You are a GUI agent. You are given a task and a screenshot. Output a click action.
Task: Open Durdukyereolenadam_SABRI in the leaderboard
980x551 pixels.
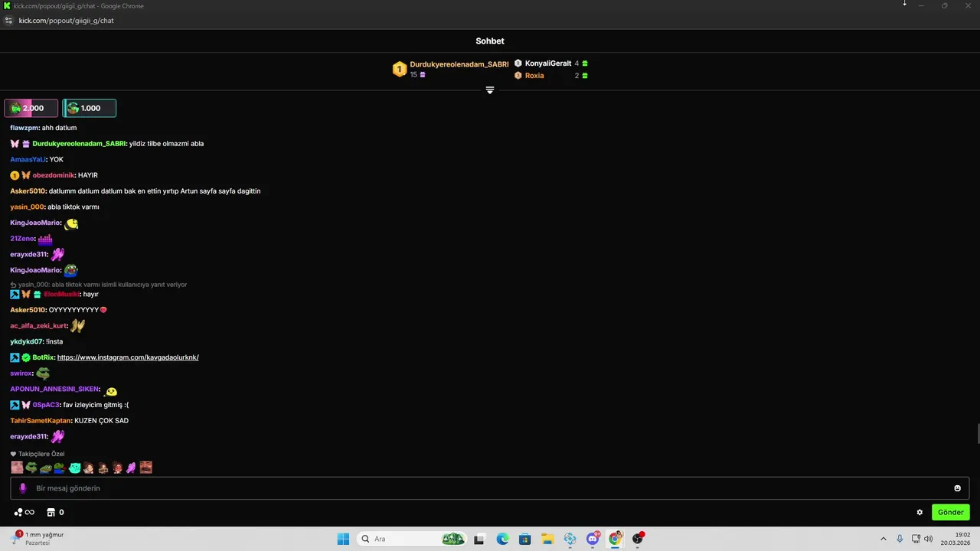[459, 64]
